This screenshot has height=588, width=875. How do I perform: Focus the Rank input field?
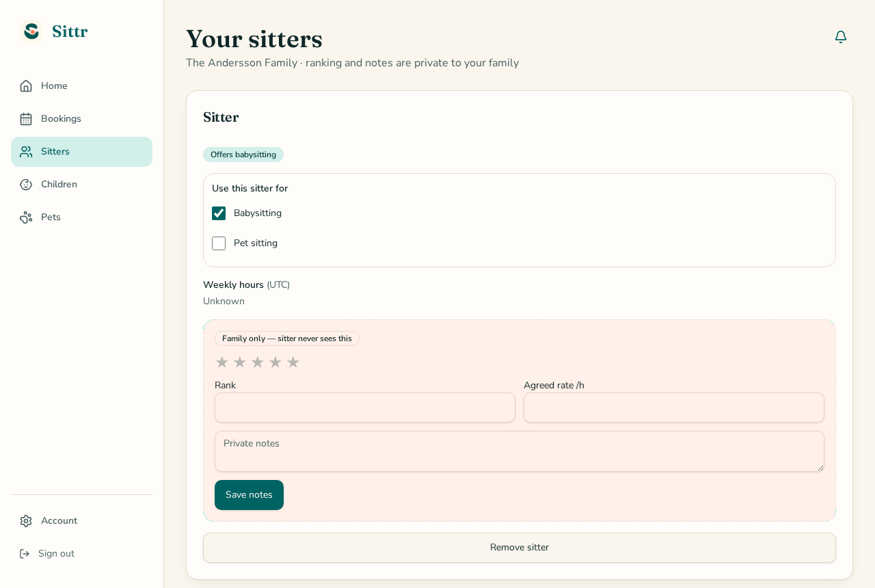[365, 407]
